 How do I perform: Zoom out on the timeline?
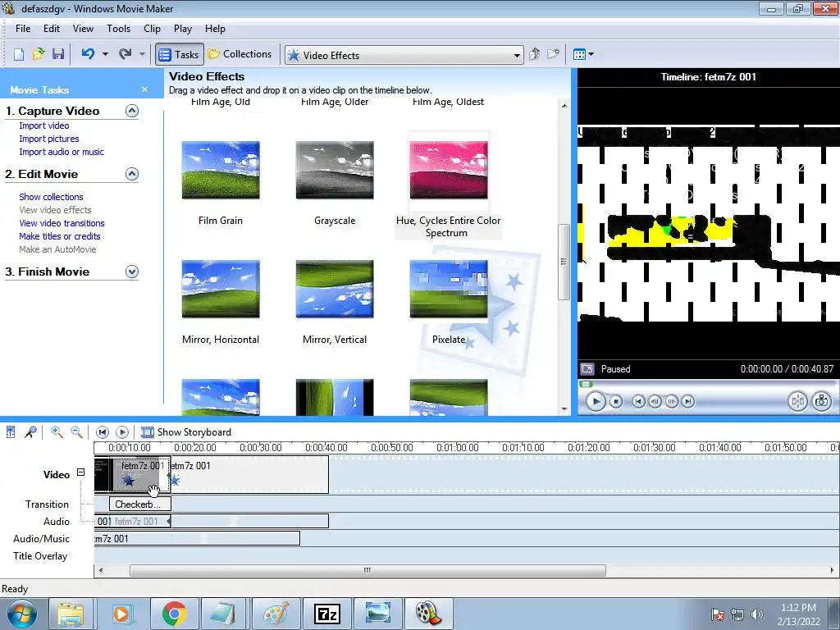pyautogui.click(x=76, y=431)
